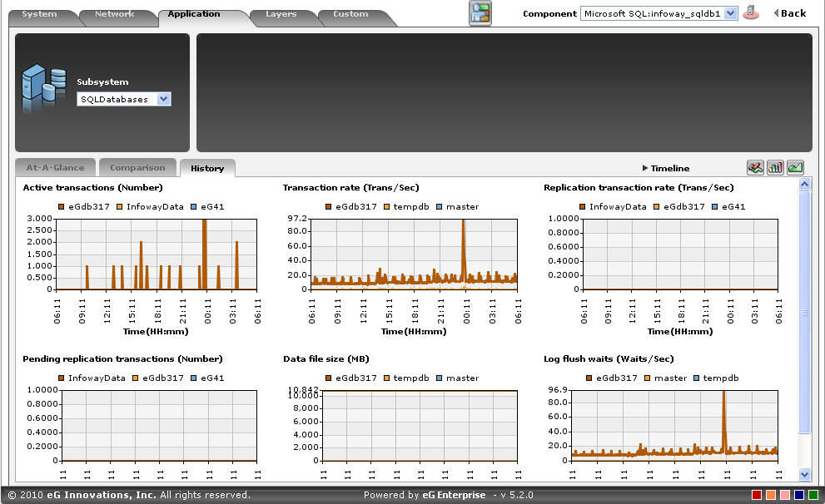Open the Pending replication transactions graph
825x504 pixels.
point(160,426)
